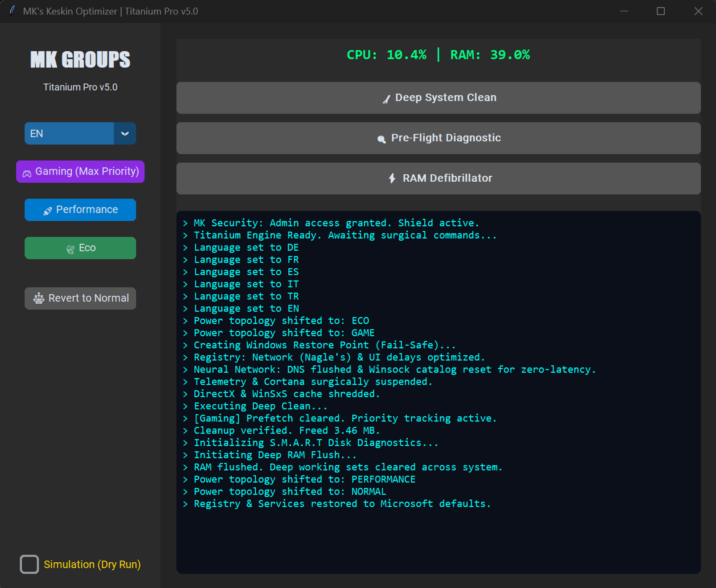Image resolution: width=716 pixels, height=588 pixels.
Task: Click Revert to Normal
Action: (80, 298)
